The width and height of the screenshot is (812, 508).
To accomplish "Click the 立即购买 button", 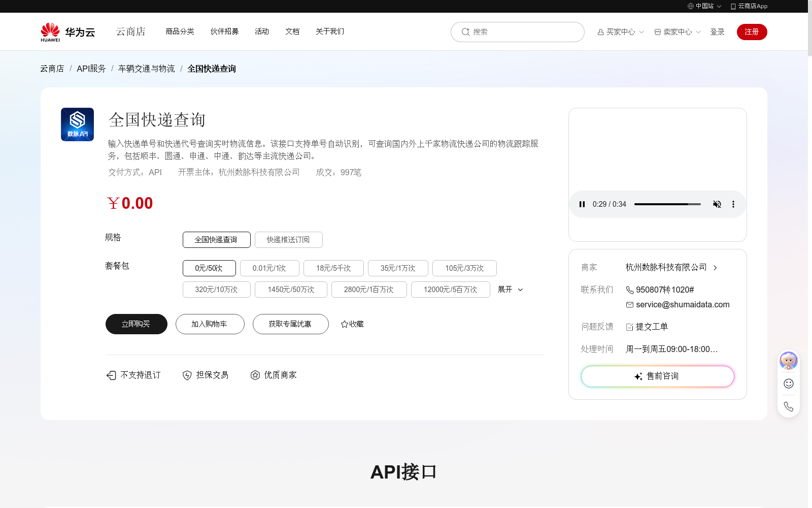I will click(x=137, y=324).
